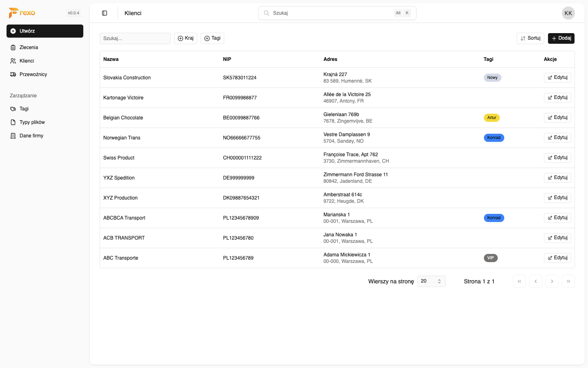This screenshot has width=588, height=368.
Task: Open Typy plików management page
Action: (32, 122)
